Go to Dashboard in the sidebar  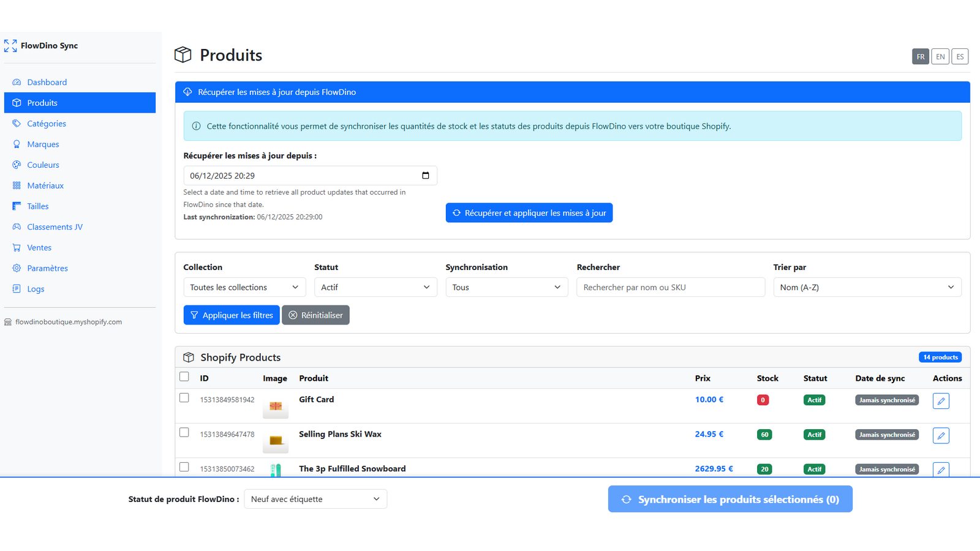click(x=47, y=82)
